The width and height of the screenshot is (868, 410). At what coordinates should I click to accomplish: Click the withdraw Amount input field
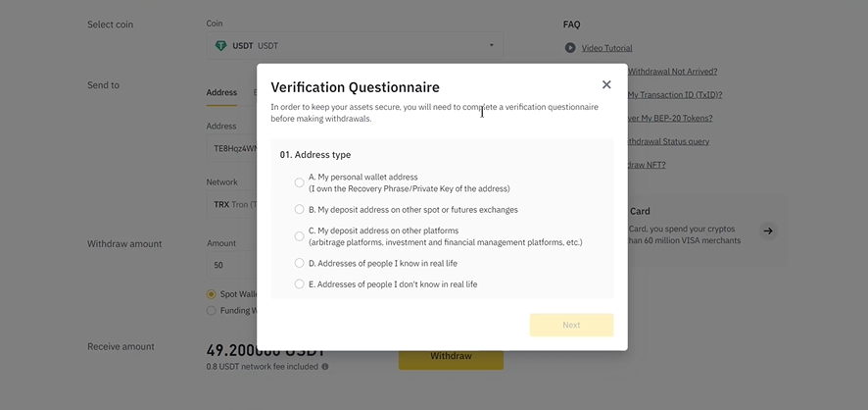click(x=231, y=265)
